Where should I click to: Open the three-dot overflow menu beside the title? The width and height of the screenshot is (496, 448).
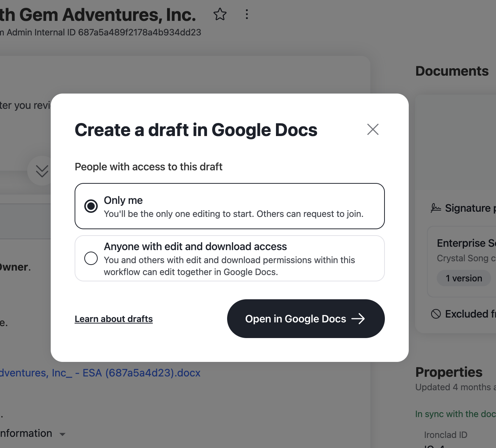click(x=247, y=14)
